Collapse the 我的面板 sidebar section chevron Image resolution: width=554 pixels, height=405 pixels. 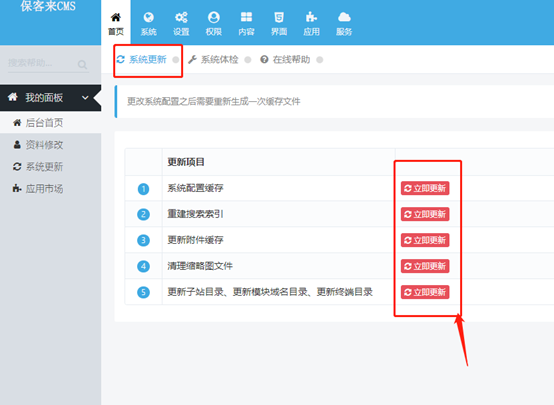tap(85, 98)
